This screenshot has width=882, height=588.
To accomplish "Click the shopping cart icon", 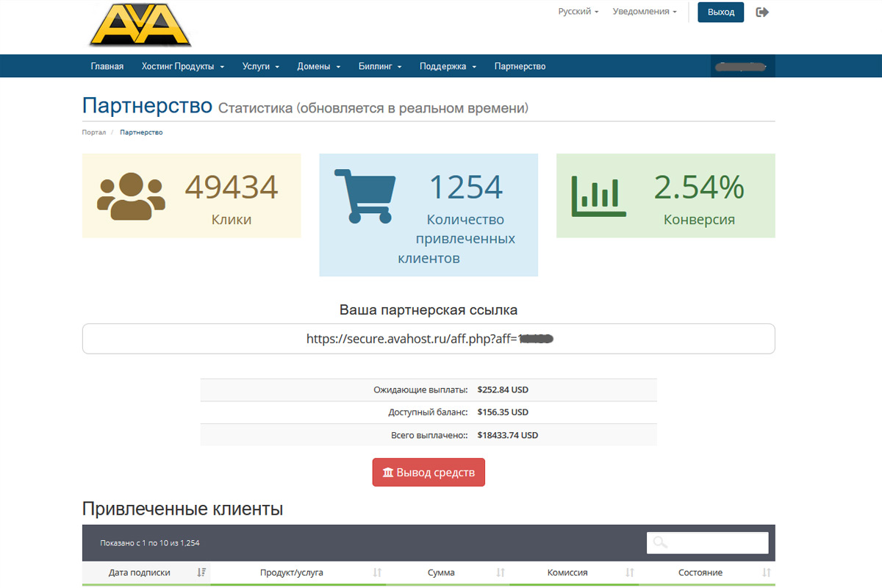I will 365,196.
